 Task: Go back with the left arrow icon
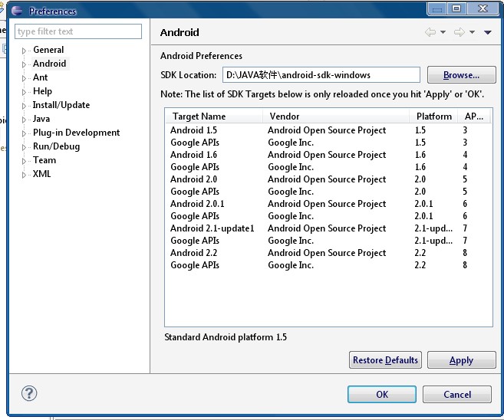point(430,32)
